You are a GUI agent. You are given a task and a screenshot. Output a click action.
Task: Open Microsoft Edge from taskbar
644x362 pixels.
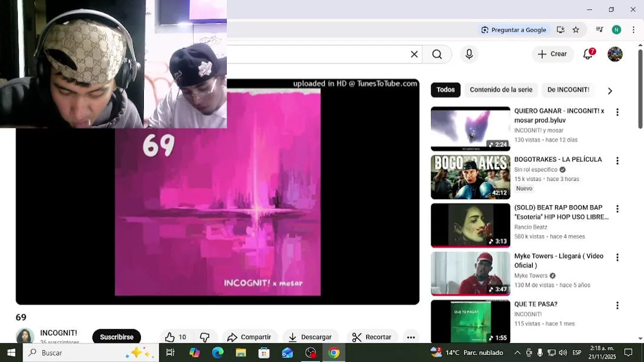(217, 352)
